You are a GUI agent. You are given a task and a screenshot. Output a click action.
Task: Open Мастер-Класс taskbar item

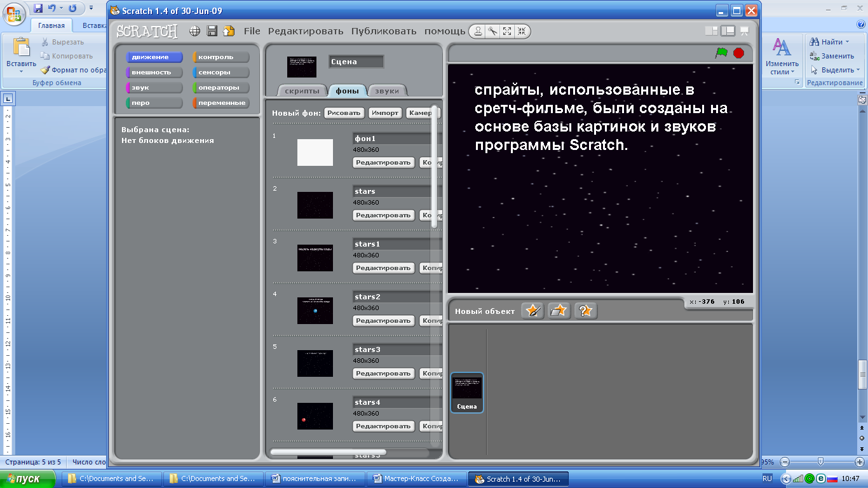point(417,478)
